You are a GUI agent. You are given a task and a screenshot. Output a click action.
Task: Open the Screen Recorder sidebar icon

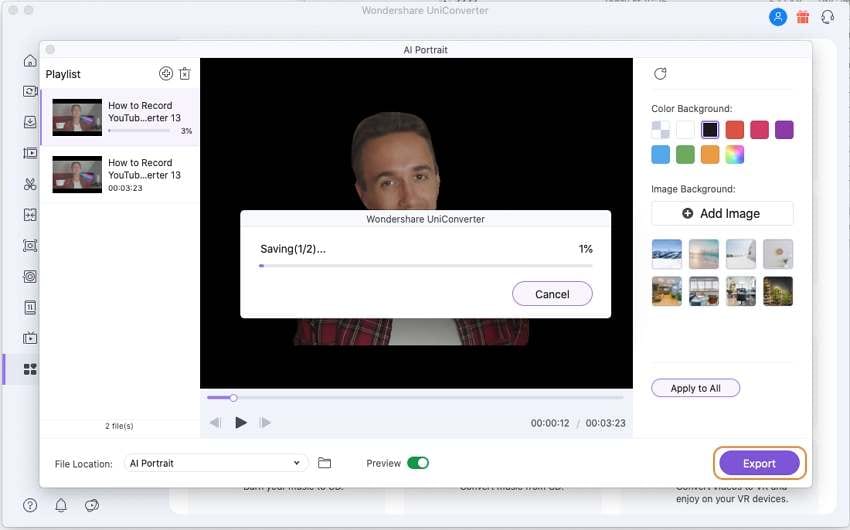30,246
